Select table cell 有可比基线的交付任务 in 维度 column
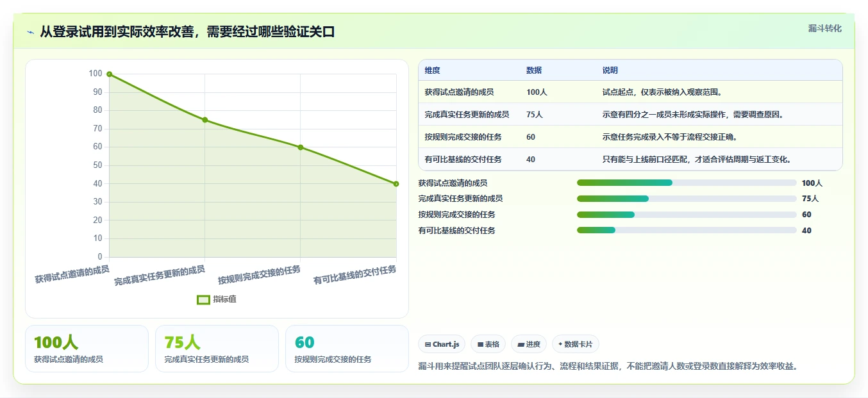 [x=463, y=160]
